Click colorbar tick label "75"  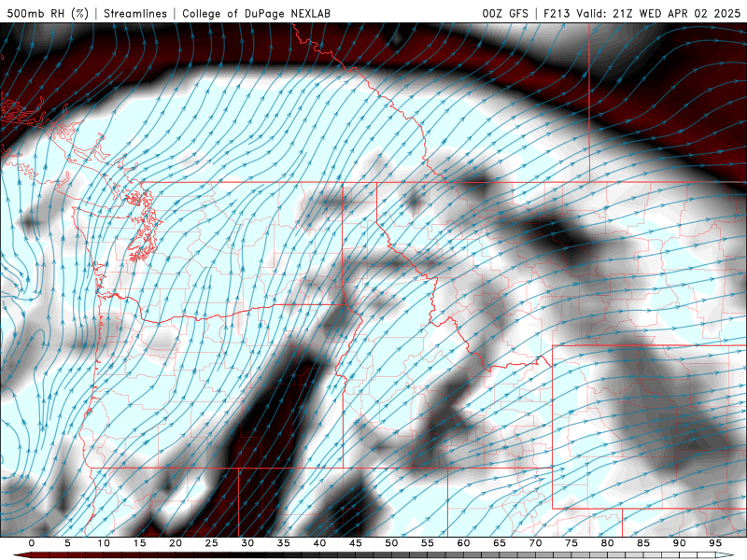point(571,543)
